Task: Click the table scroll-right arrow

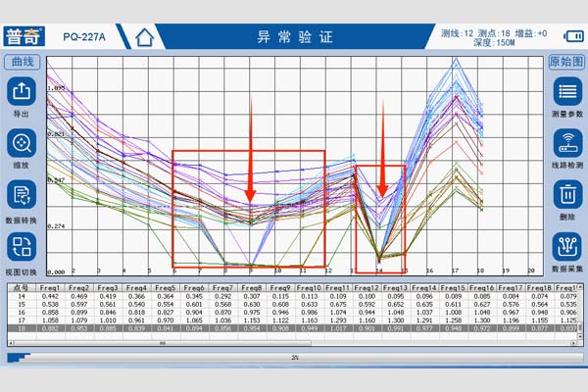Action: [x=573, y=343]
